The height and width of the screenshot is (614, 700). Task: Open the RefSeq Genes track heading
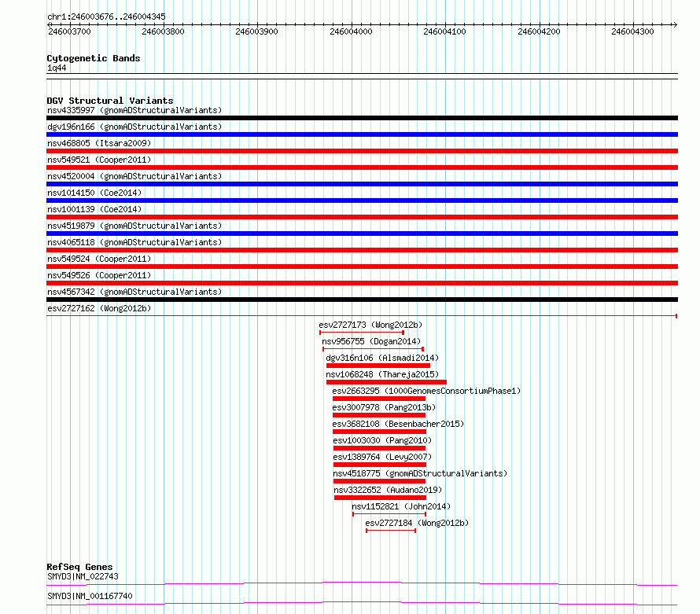tap(80, 567)
